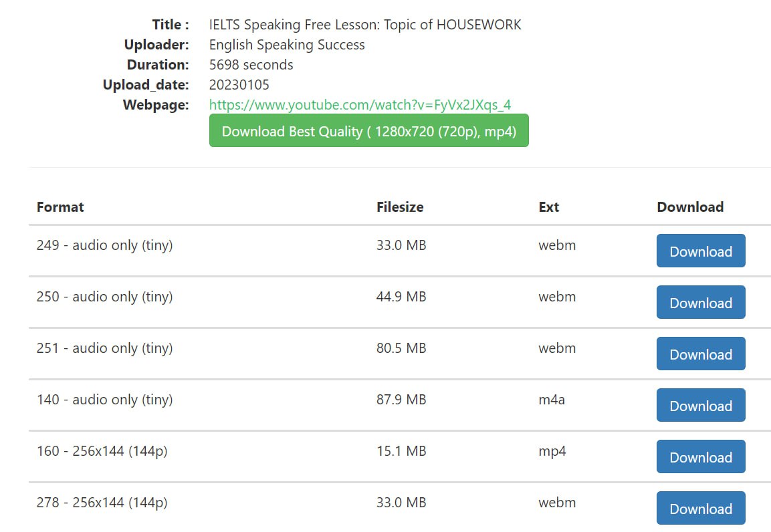Viewport: 771px width, 532px height.
Task: Click the video title text IELTS Speaking
Action: pyautogui.click(x=365, y=25)
